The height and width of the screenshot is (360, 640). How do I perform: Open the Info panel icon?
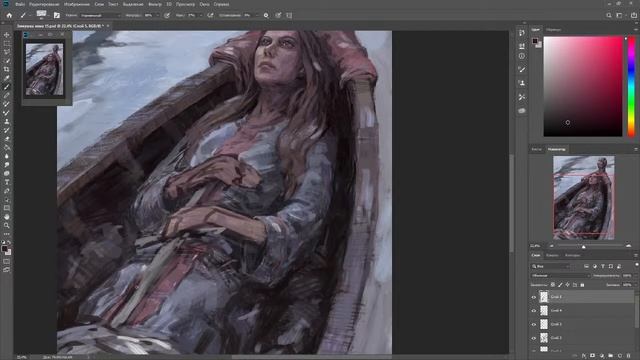click(x=522, y=56)
